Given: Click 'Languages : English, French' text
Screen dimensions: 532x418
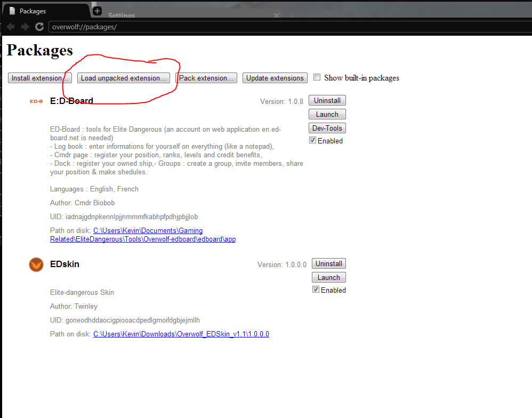Looking at the screenshot, I should click(94, 189).
